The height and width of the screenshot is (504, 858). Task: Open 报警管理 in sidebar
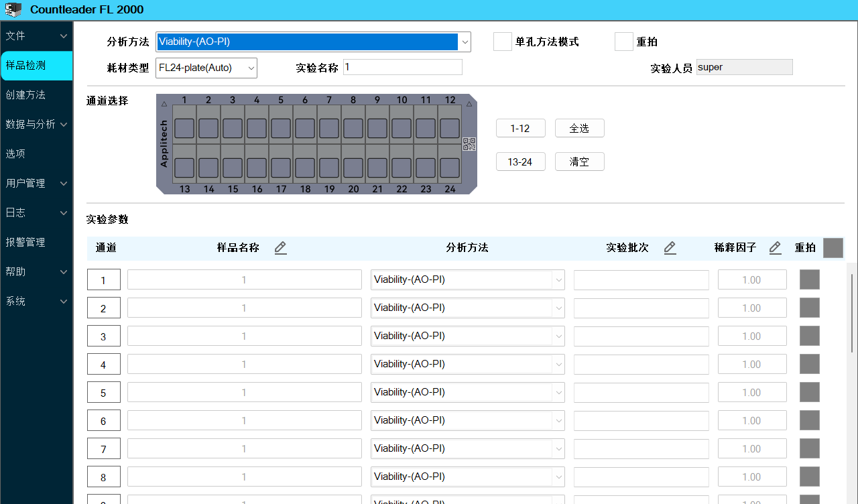(36, 242)
